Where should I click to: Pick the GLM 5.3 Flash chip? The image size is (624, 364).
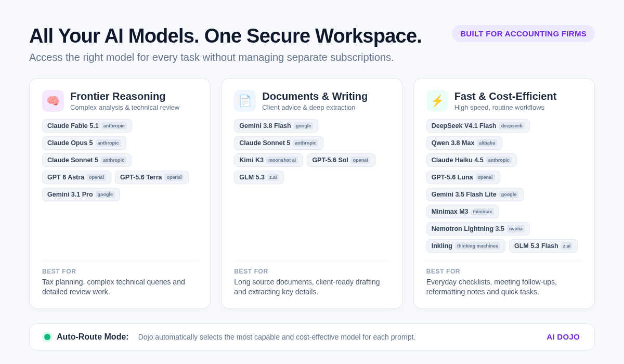(x=543, y=246)
